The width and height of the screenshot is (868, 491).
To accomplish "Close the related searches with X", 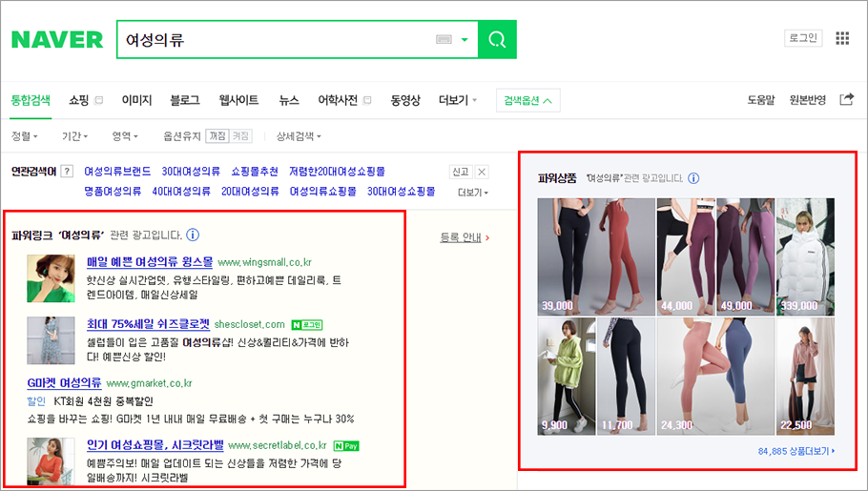I will [x=482, y=172].
